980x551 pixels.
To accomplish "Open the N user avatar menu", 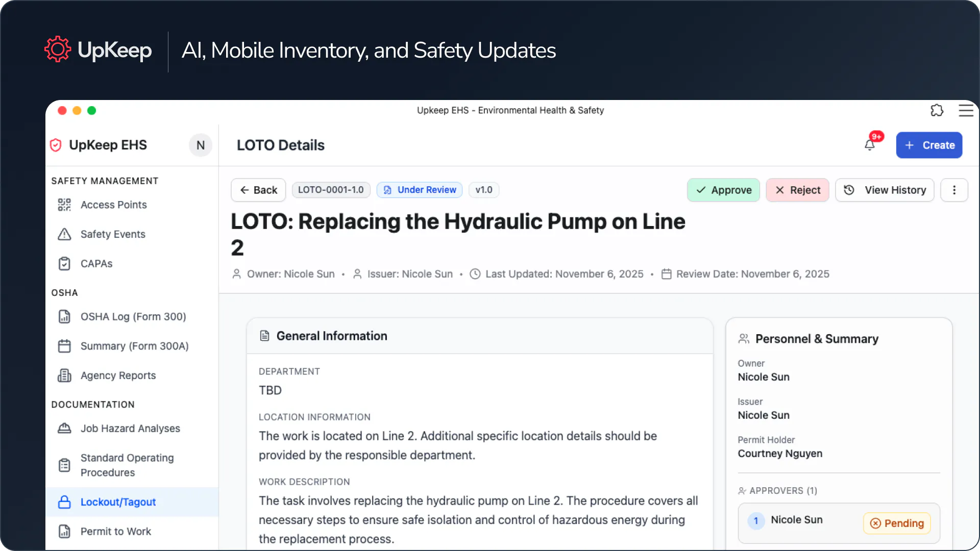I will [201, 145].
